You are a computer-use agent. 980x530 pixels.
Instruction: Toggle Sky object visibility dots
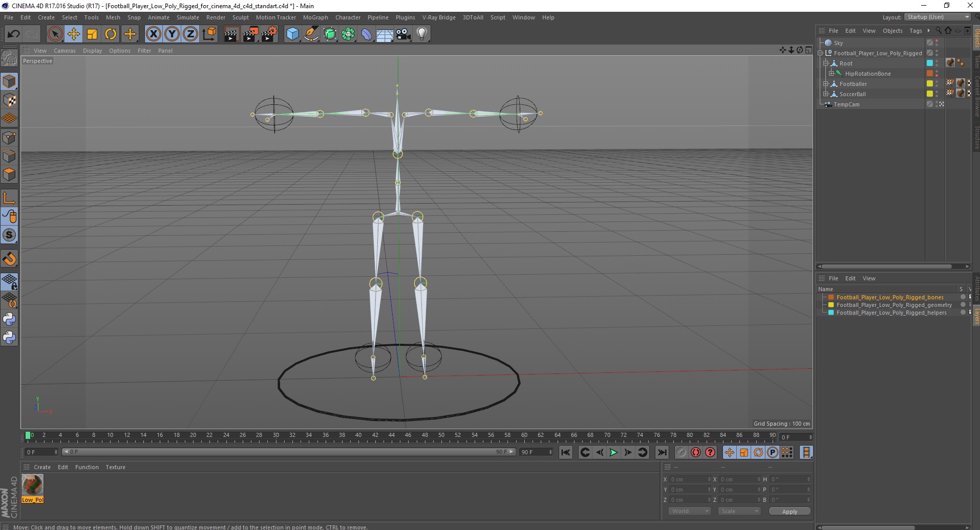click(937, 43)
